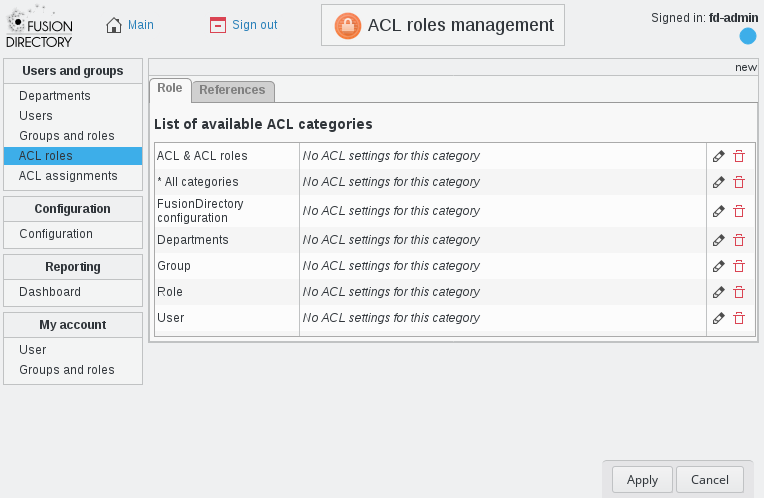The width and height of the screenshot is (764, 498).
Task: Edit Departments category ACL
Action: 718,240
